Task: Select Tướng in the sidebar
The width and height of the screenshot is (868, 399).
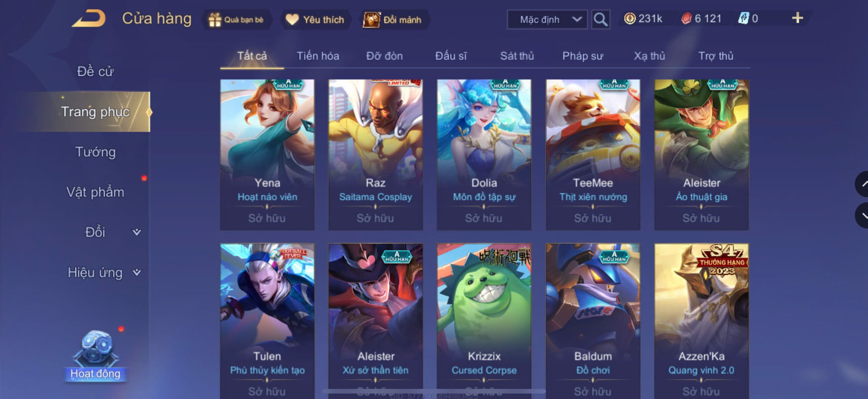Action: click(x=96, y=152)
